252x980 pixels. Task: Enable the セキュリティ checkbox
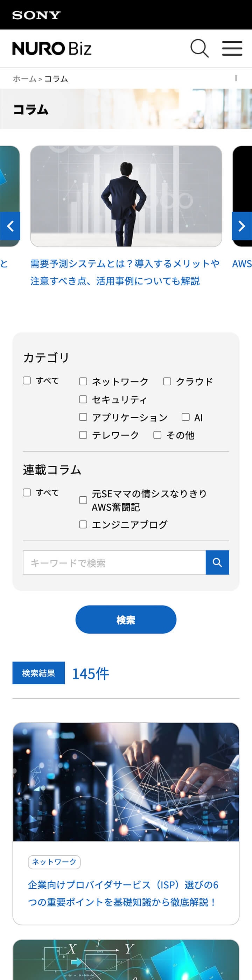pos(83,399)
